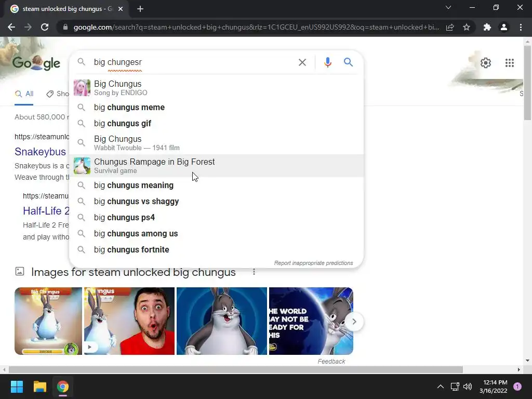Open thumbnail with surprised man in red
The width and height of the screenshot is (532, 399).
129,321
